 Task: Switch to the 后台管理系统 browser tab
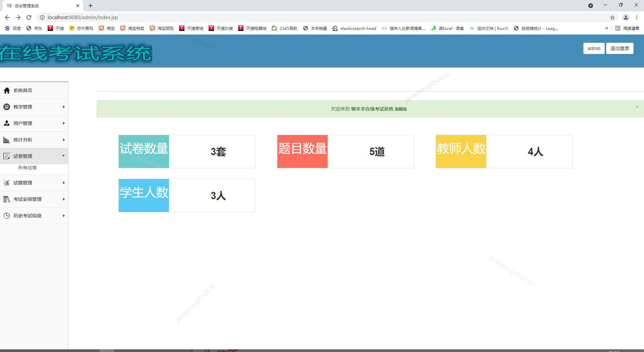point(40,5)
